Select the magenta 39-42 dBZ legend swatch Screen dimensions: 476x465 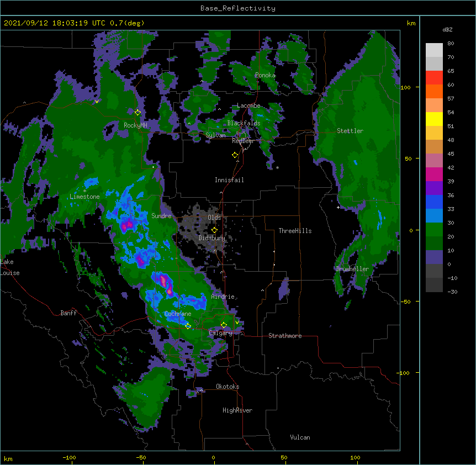click(x=434, y=174)
